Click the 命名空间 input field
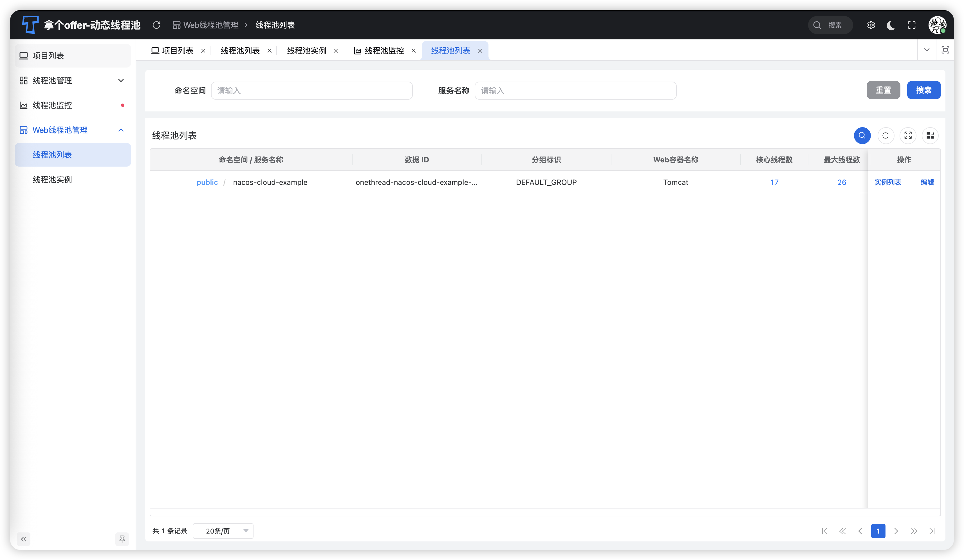Viewport: 964px width, 560px height. click(311, 91)
